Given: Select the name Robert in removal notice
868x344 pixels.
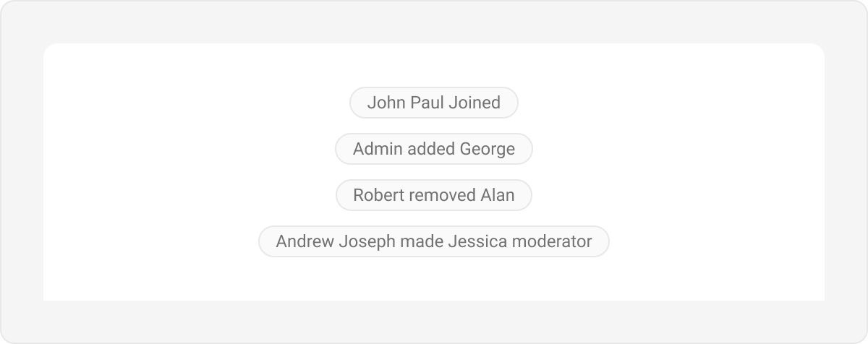Looking at the screenshot, I should coord(378,195).
